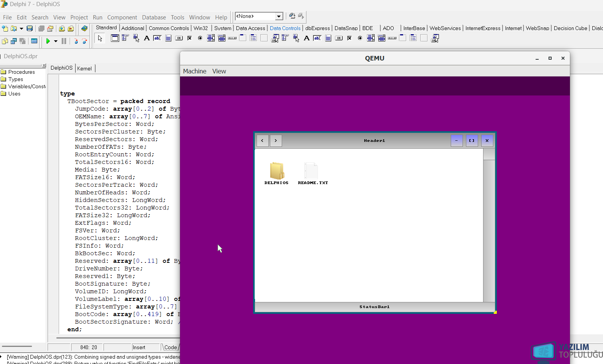Click the Toggle Form/Unit icon
Screen dimensions: 603x364
tap(22, 41)
